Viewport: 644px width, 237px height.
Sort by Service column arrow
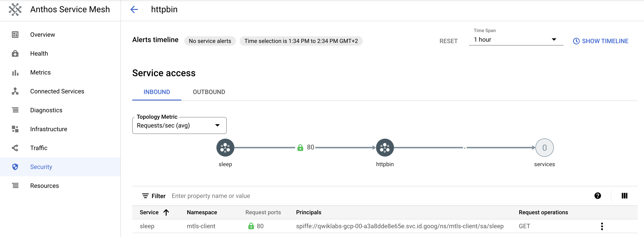click(166, 212)
